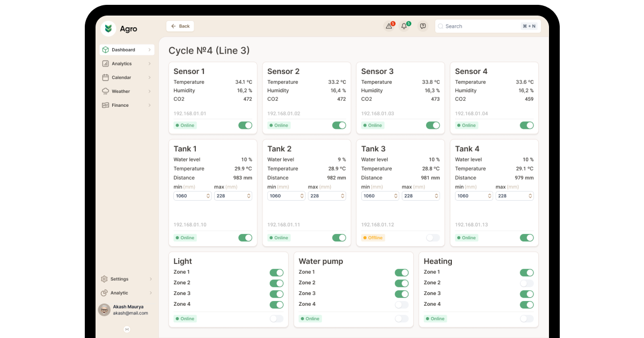Click the Calendar sidebar icon

click(x=105, y=77)
